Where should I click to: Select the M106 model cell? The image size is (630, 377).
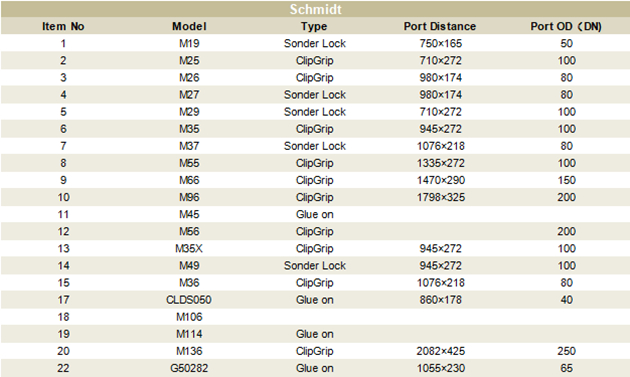tap(189, 317)
